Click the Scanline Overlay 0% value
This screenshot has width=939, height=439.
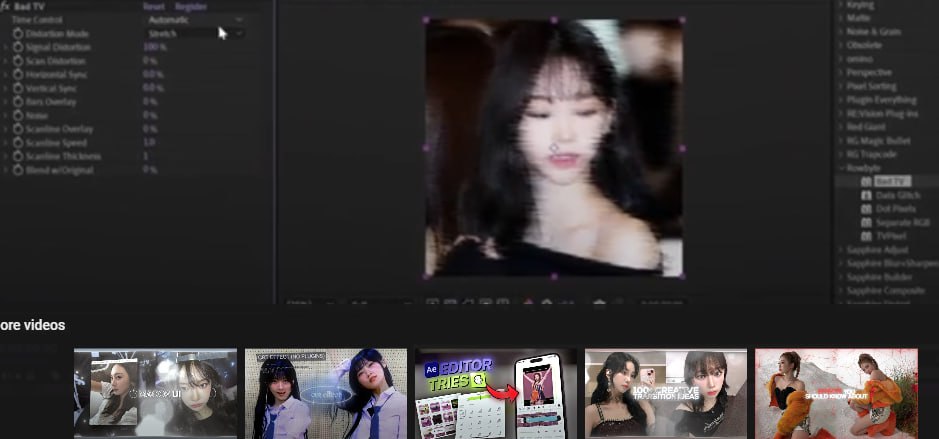pos(150,129)
